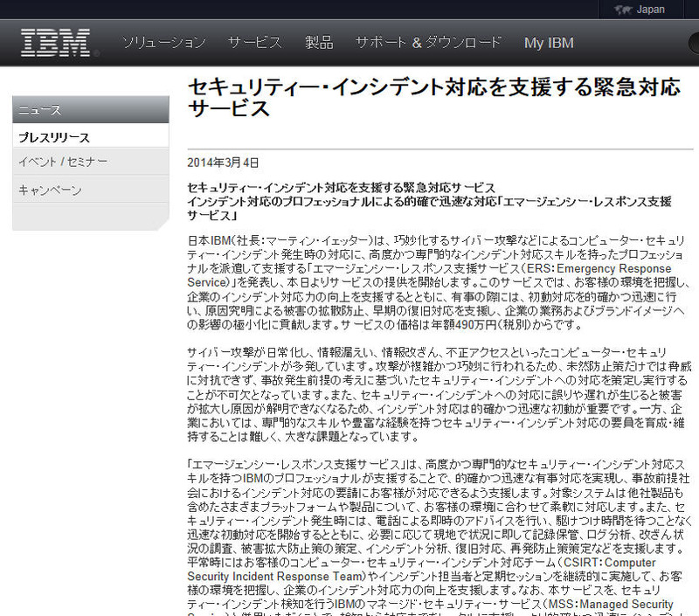
Task: Select 製品 in the top navigation
Action: [319, 42]
